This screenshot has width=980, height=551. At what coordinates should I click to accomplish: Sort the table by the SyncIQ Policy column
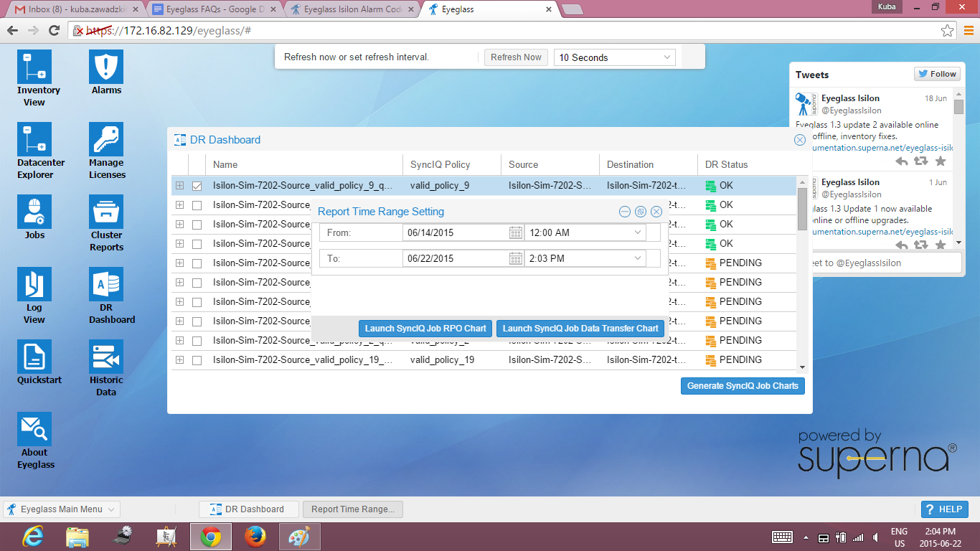452,164
